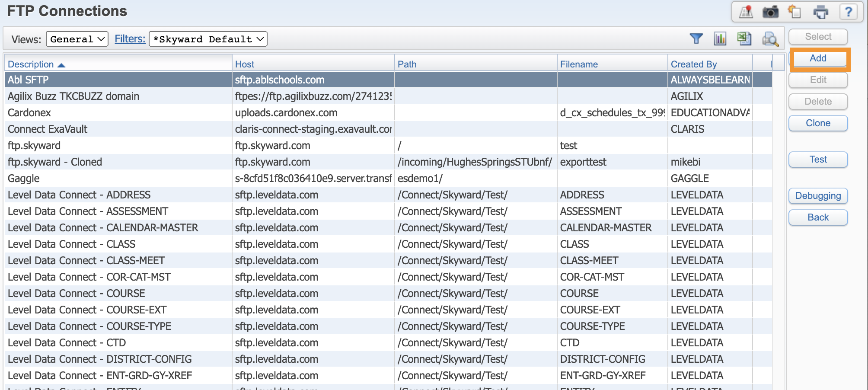Select Level Data Connect - COR-CAT-MST row
Screen dimensions: 868x390
(x=388, y=277)
